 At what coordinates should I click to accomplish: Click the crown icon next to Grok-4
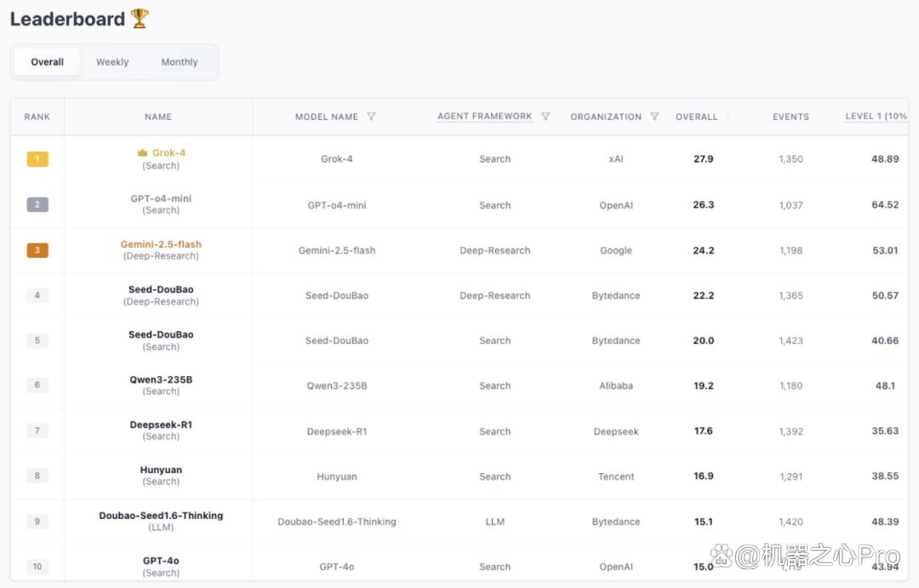[142, 153]
